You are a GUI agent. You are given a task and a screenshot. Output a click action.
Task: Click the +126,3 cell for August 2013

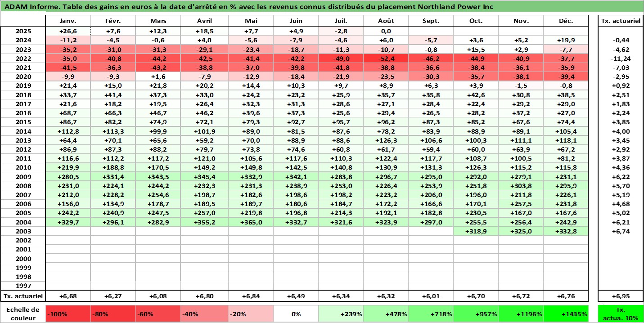pyautogui.click(x=386, y=140)
